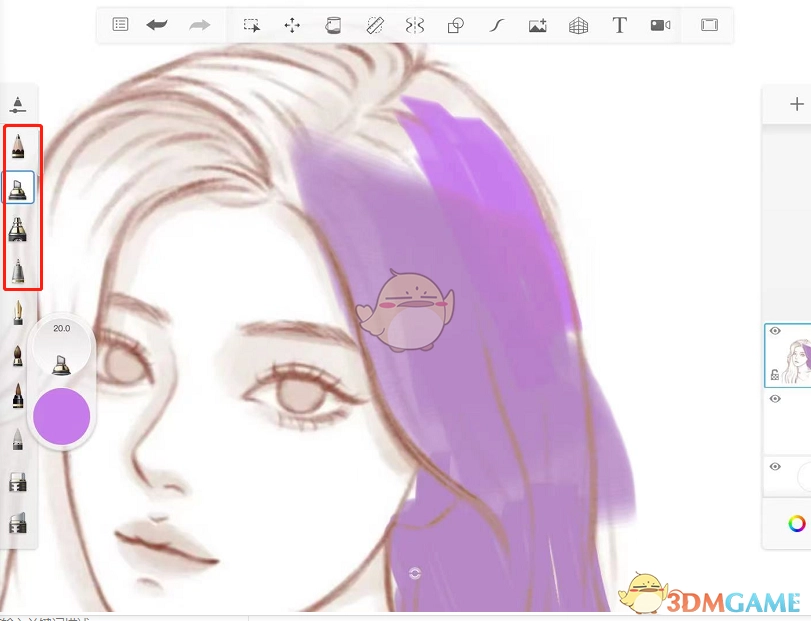
Task: Toggle visibility of the portrait sketch layer
Action: pos(775,332)
